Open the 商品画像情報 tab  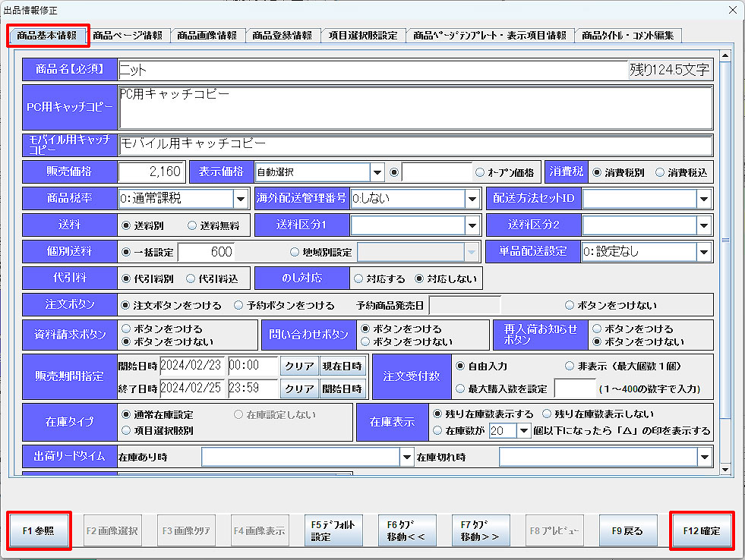(x=207, y=36)
